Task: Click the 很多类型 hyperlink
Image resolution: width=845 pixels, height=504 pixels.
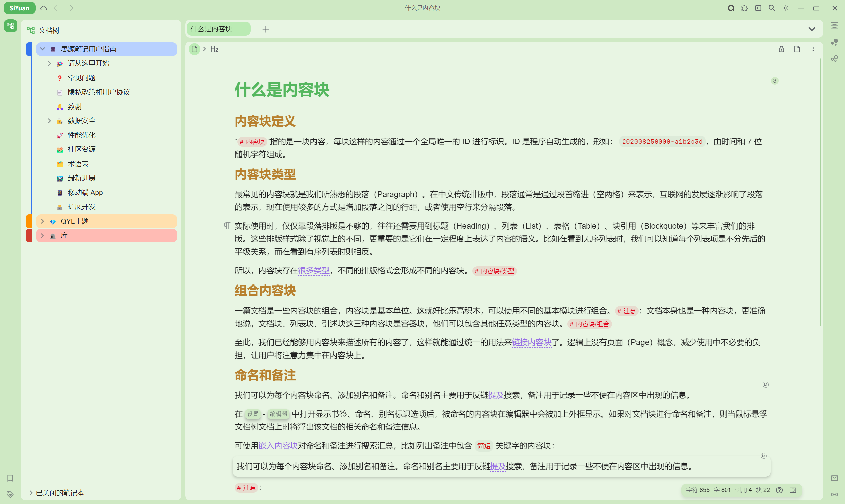Action: [314, 271]
